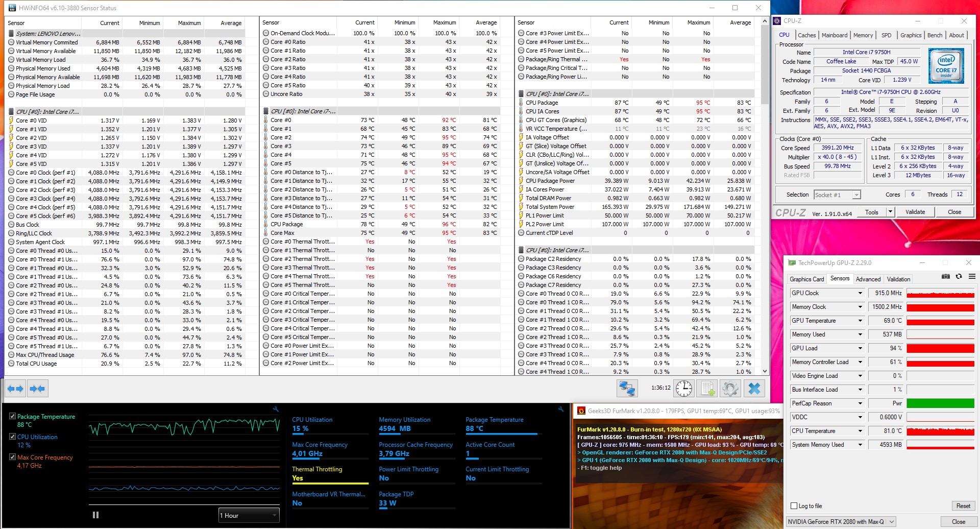Viewport: 980px width, 529px height.
Task: Click the CPU-Z Validate button
Action: (915, 212)
